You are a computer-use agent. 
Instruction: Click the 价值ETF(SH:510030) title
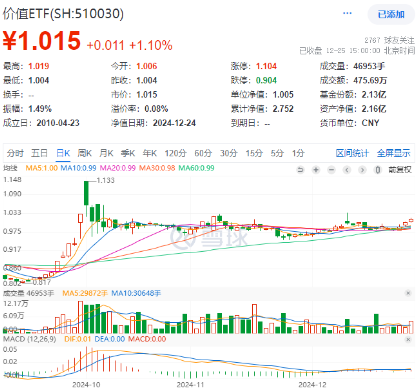(x=63, y=14)
